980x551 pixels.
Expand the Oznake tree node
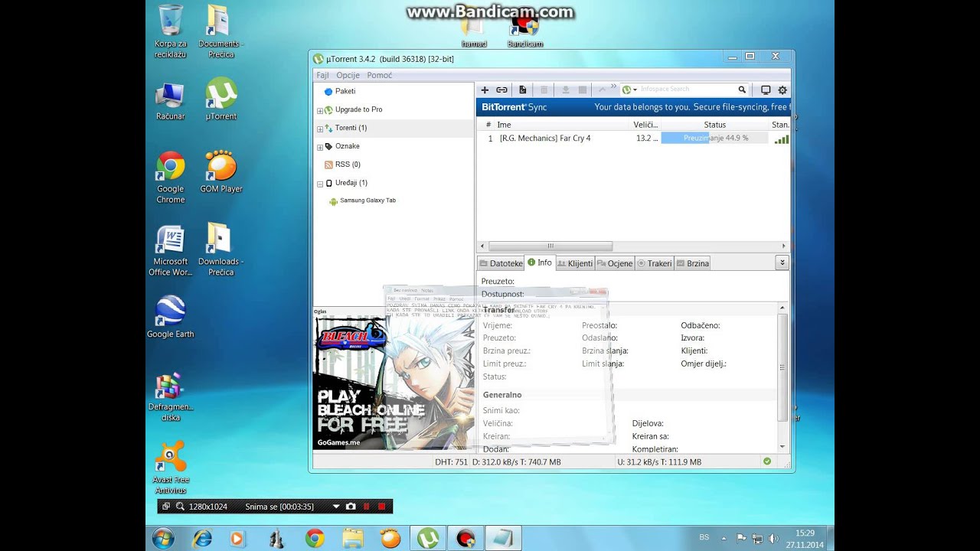320,147
